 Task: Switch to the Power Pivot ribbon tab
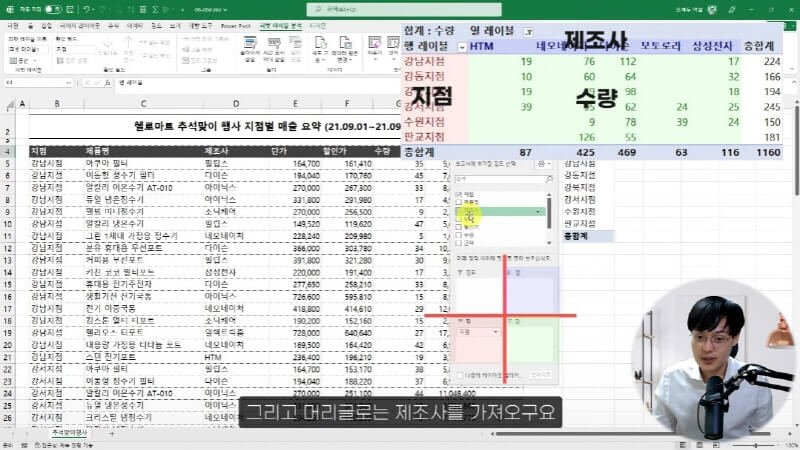coord(236,26)
